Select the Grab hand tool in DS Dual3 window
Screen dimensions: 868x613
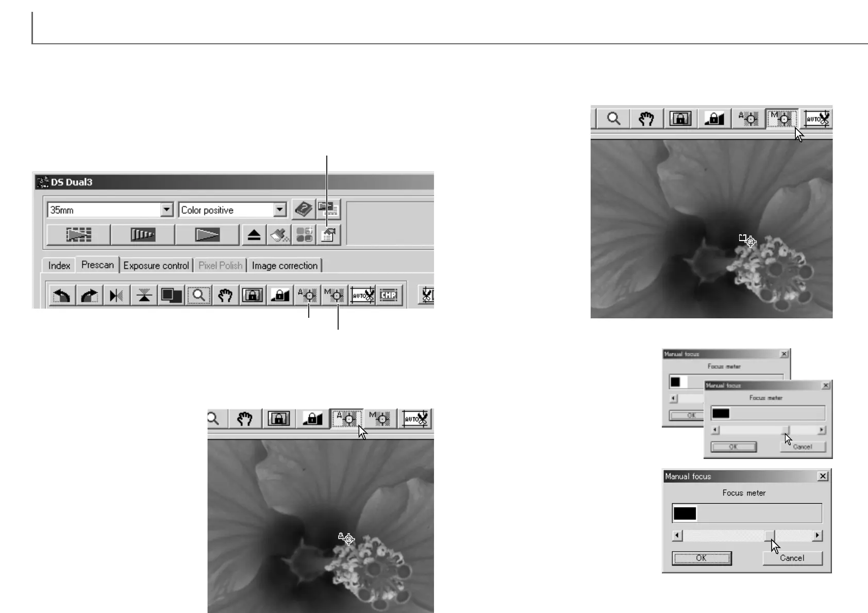[225, 296]
